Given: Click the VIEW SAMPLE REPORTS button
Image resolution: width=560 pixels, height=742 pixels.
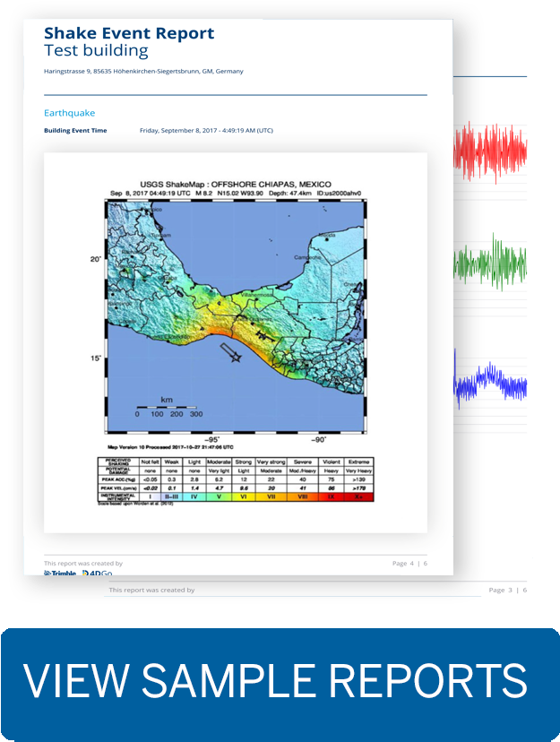Looking at the screenshot, I should coord(280,679).
